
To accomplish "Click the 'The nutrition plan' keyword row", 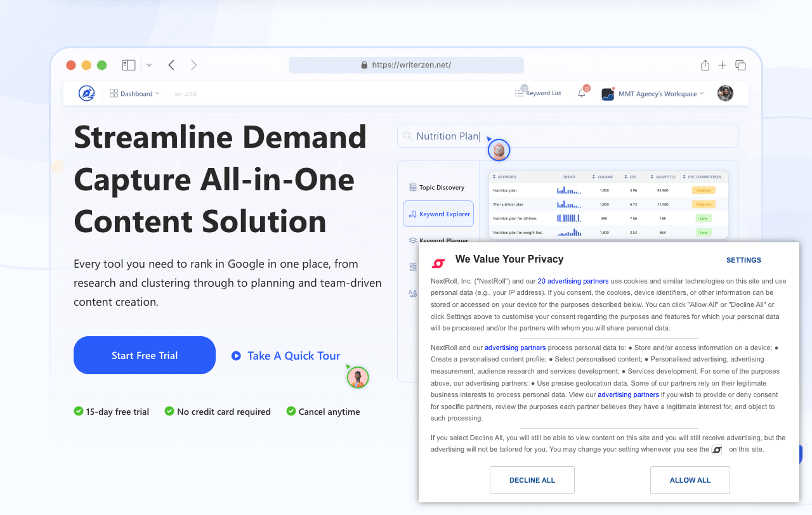I will point(609,204).
